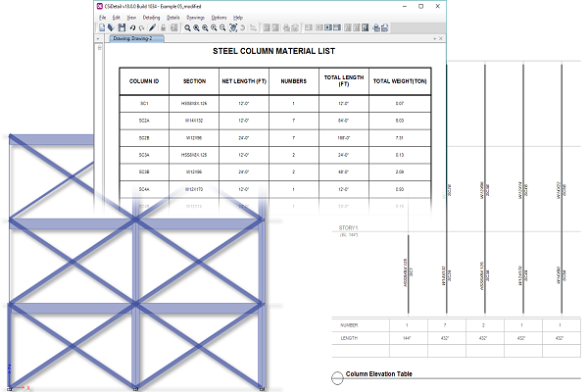Open the Options menu
Image resolution: width=588 pixels, height=392 pixels.
(219, 18)
